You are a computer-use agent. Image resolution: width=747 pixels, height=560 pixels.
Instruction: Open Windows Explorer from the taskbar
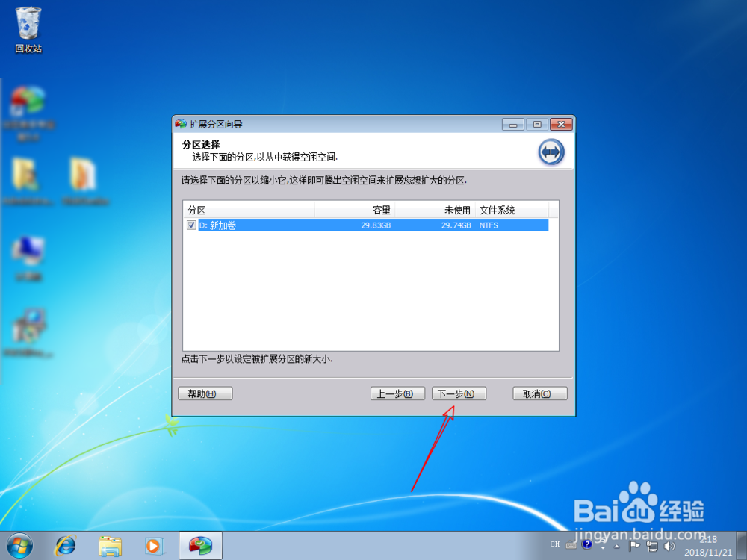coord(110,546)
